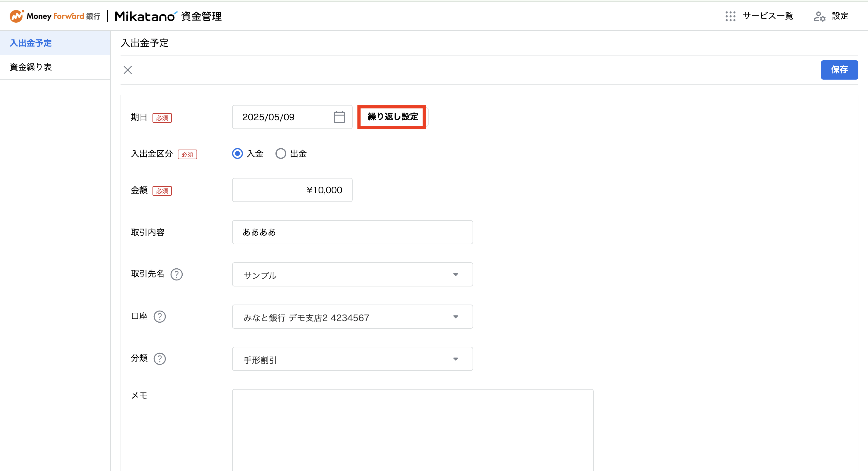868x471 pixels.
Task: Close the form with the X icon
Action: click(x=128, y=70)
